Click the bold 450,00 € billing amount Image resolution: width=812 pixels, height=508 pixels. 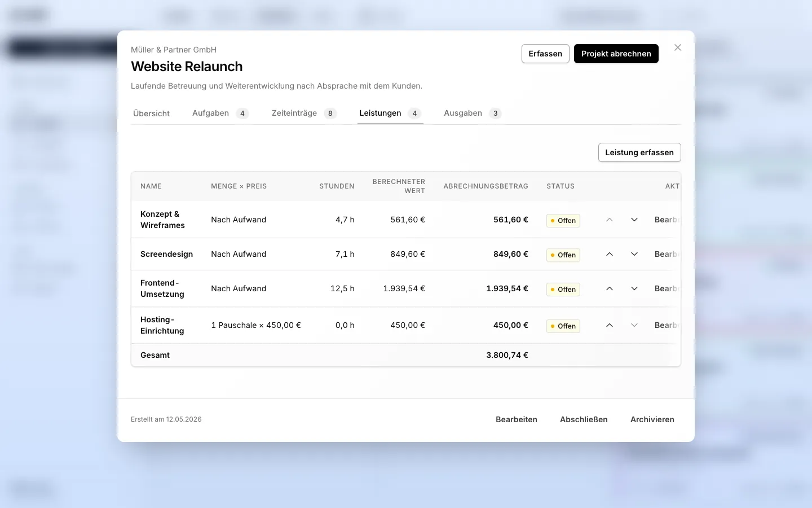(511, 325)
